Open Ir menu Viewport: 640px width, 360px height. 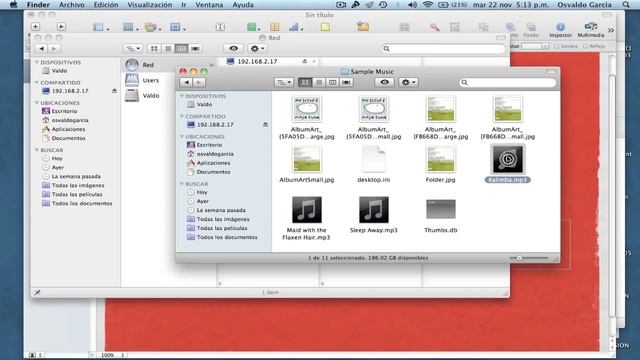[x=184, y=5]
